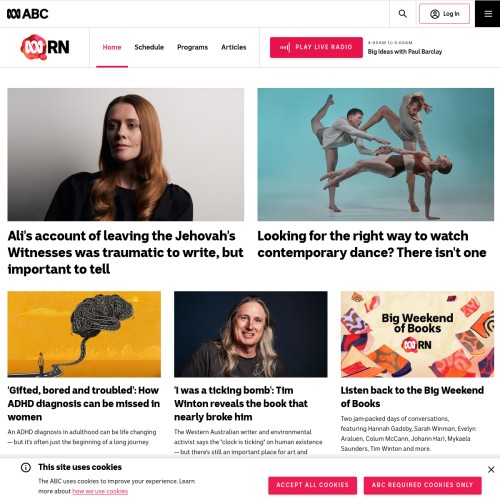Click the contemporary dance photo thumbnail
The width and height of the screenshot is (500, 500).
(x=375, y=154)
